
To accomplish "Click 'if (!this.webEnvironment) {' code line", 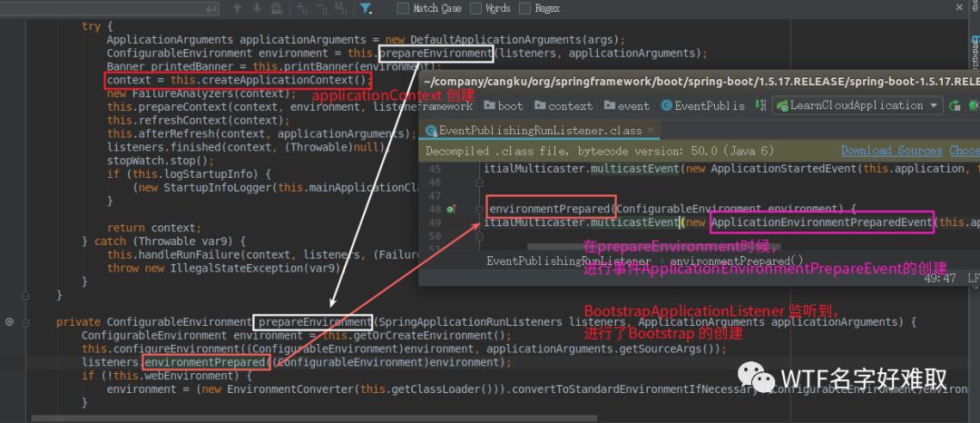I will (166, 376).
